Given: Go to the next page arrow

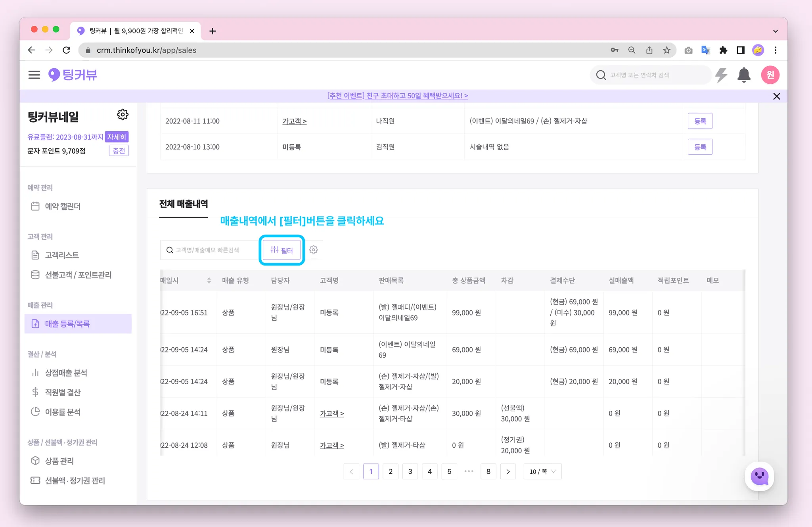Looking at the screenshot, I should click(508, 471).
